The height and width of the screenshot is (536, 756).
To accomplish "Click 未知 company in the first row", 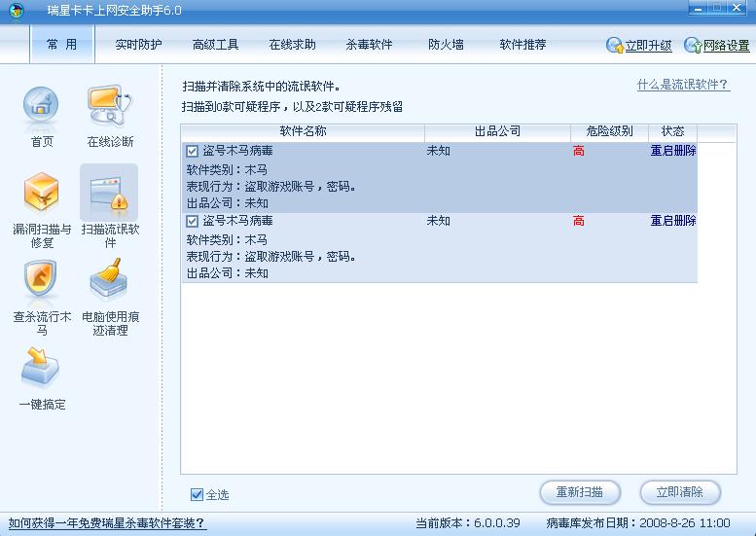I will point(438,151).
